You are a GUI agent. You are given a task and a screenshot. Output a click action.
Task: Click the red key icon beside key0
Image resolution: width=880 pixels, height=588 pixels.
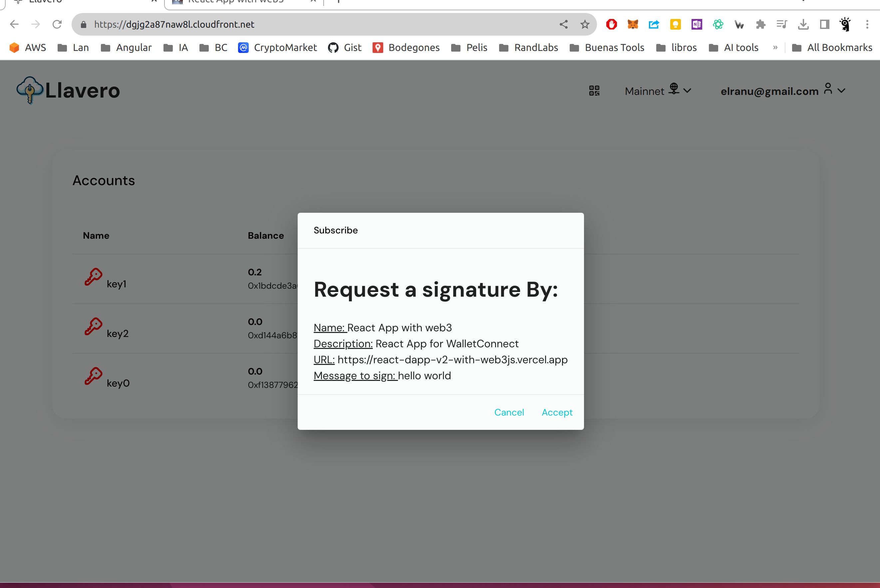[x=93, y=376]
